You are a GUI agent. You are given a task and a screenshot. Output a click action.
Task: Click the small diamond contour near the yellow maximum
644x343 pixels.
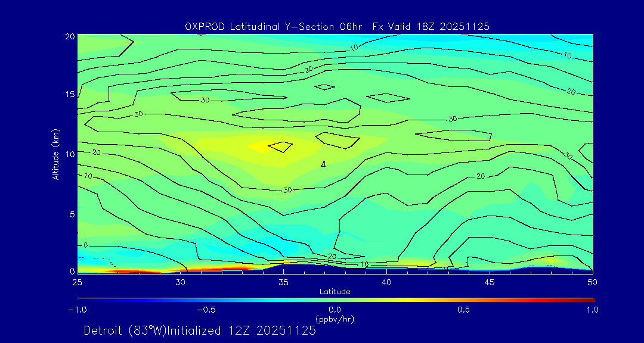[280, 146]
